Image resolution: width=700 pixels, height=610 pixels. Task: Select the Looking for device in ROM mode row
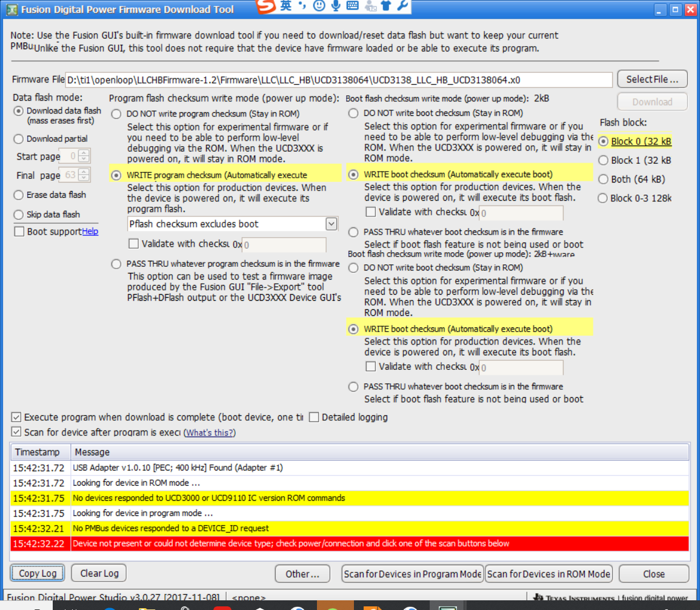pyautogui.click(x=350, y=483)
